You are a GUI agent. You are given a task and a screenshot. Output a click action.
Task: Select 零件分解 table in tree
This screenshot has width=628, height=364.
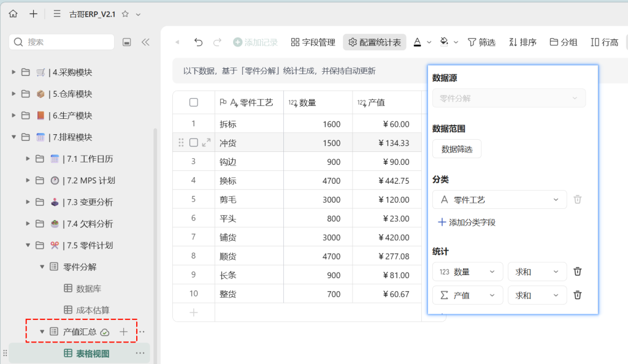(x=80, y=267)
